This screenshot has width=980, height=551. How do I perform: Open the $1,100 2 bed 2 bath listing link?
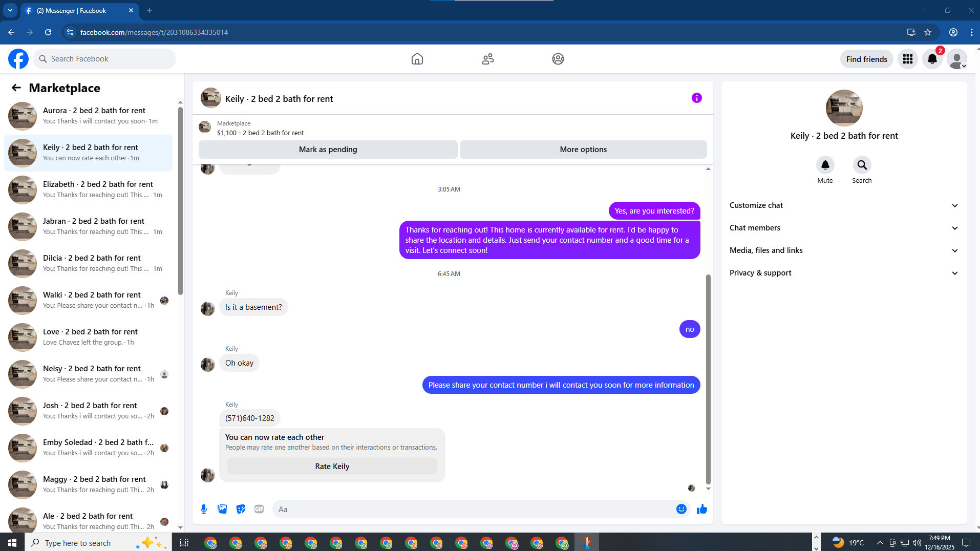click(261, 133)
